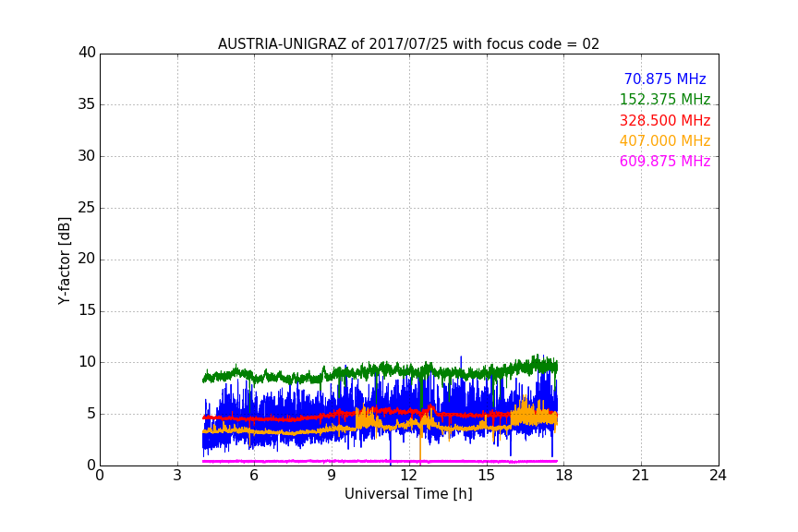The image size is (798, 532).
Task: Click the y-axis tick value 40
Action: (87, 53)
